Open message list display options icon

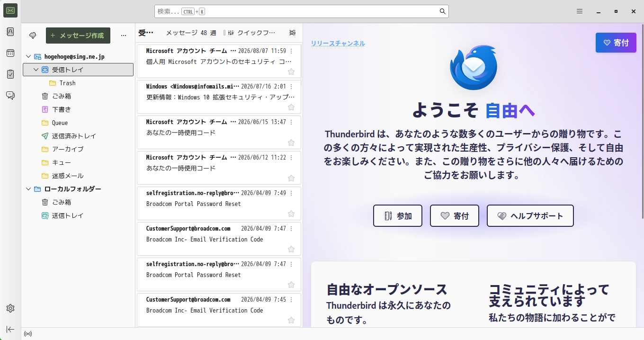(x=293, y=33)
